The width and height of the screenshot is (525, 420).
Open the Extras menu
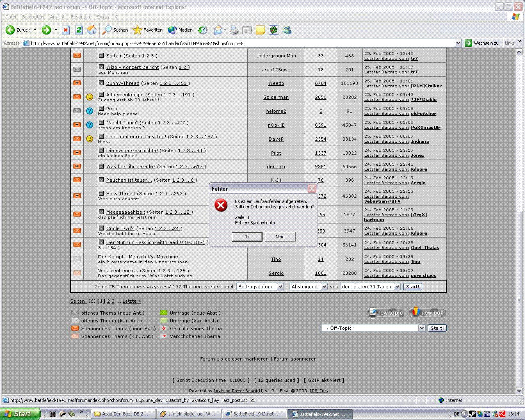[103, 17]
